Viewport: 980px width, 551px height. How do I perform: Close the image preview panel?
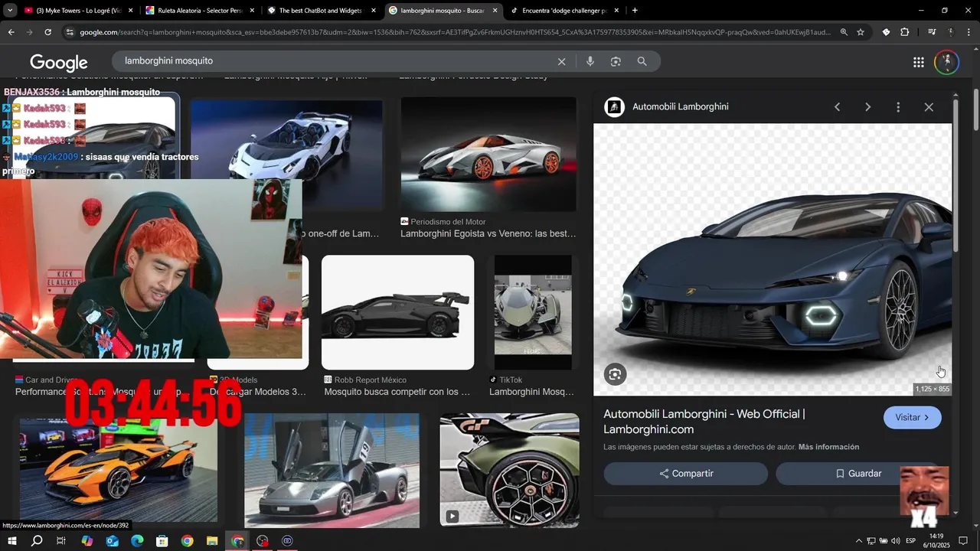[x=929, y=107]
